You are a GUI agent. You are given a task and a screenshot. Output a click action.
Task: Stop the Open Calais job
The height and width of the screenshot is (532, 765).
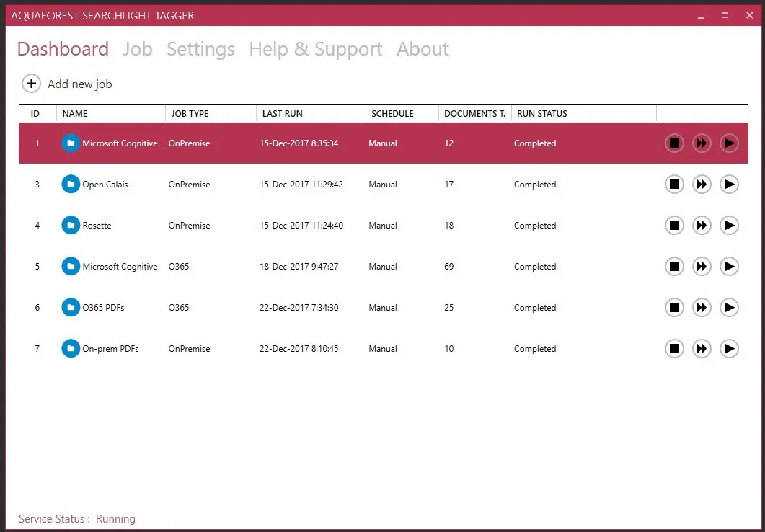tap(674, 185)
